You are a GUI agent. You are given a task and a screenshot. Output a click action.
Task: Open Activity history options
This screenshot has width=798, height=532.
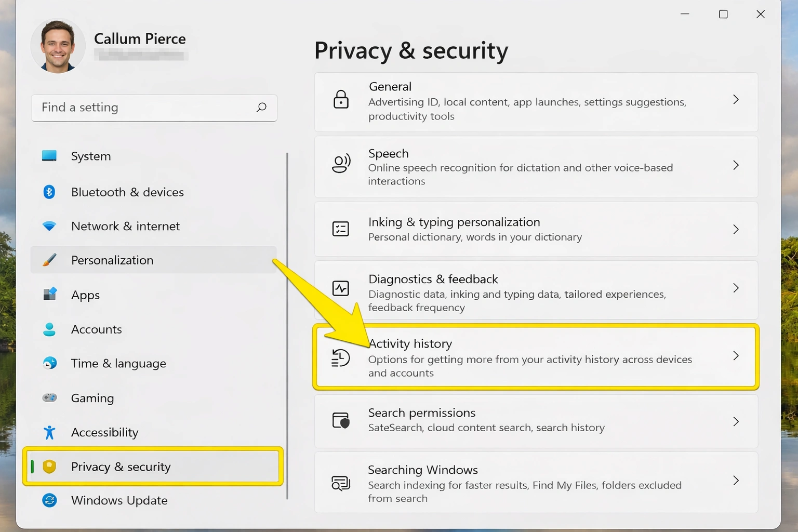click(x=535, y=357)
